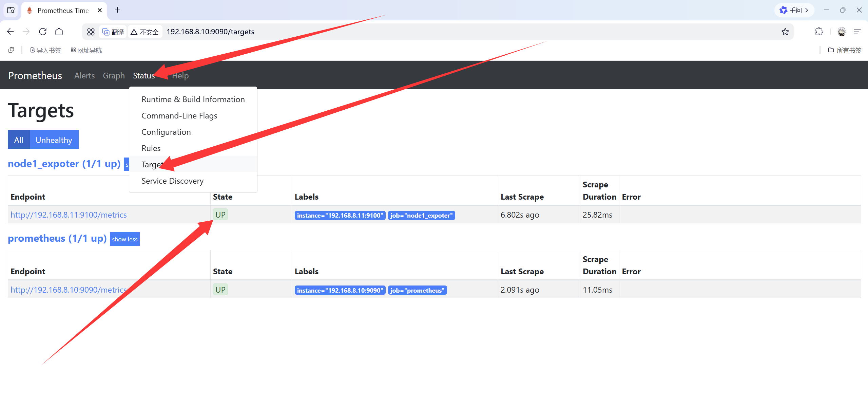Image resolution: width=868 pixels, height=405 pixels.
Task: Click the tab search icon in title bar
Action: pyautogui.click(x=11, y=10)
